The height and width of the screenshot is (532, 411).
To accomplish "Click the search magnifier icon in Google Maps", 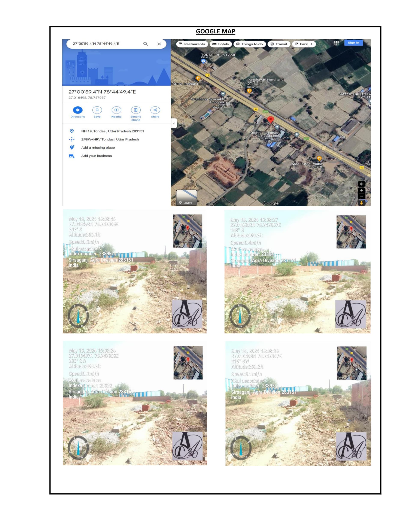I will (x=145, y=44).
